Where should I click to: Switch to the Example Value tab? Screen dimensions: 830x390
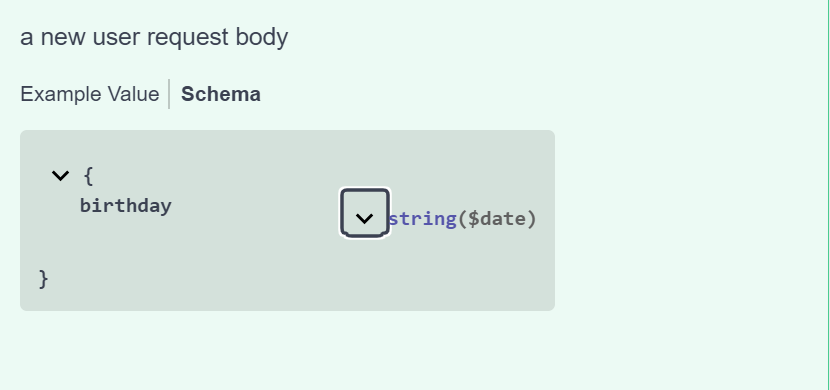[x=89, y=94]
